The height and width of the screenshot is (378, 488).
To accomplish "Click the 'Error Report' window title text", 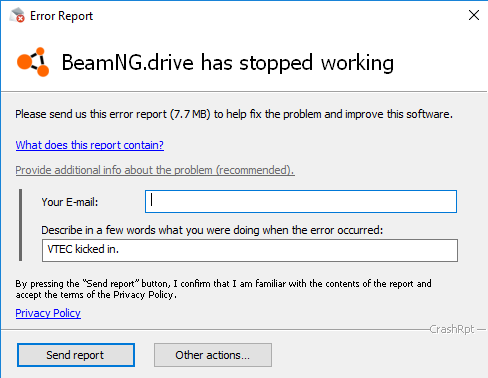I will (x=61, y=16).
